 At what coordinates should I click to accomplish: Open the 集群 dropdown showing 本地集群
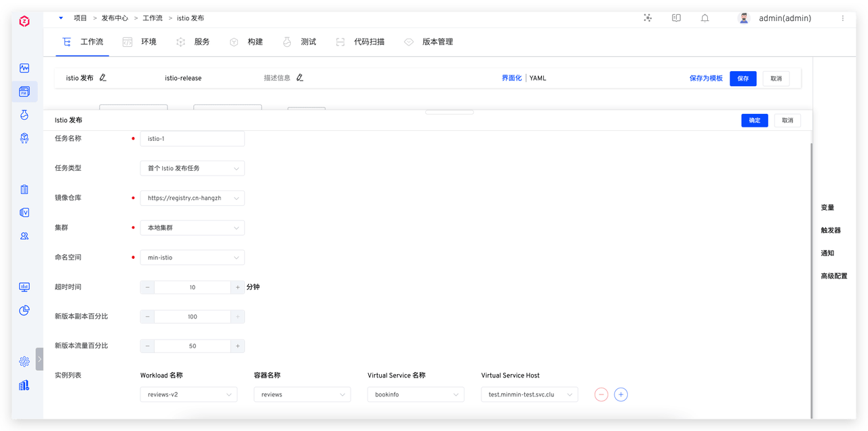point(192,228)
